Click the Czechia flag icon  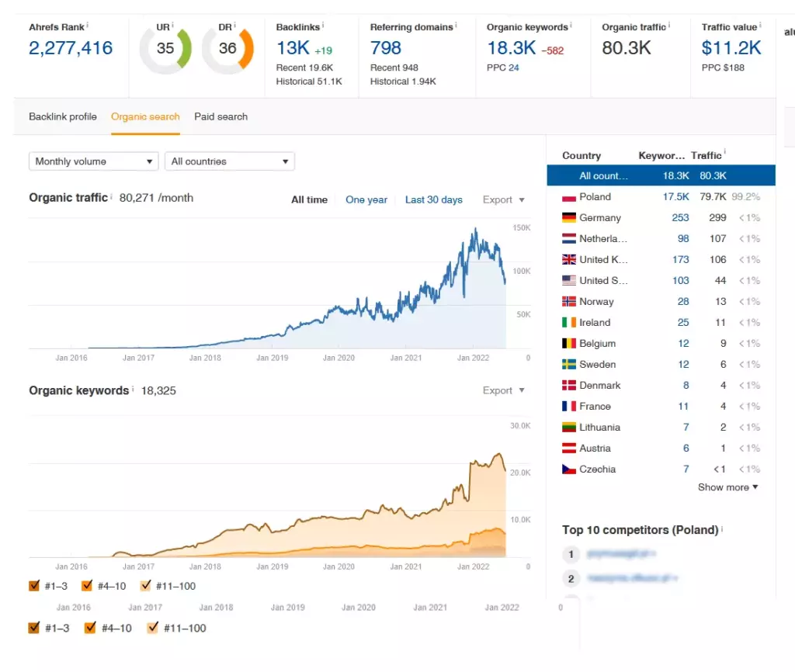pos(569,469)
